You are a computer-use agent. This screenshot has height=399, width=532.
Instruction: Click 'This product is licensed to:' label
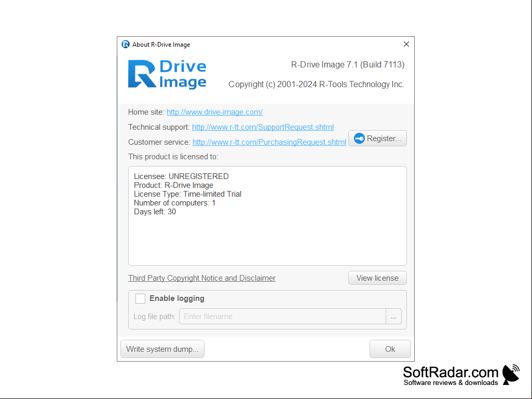click(x=173, y=157)
